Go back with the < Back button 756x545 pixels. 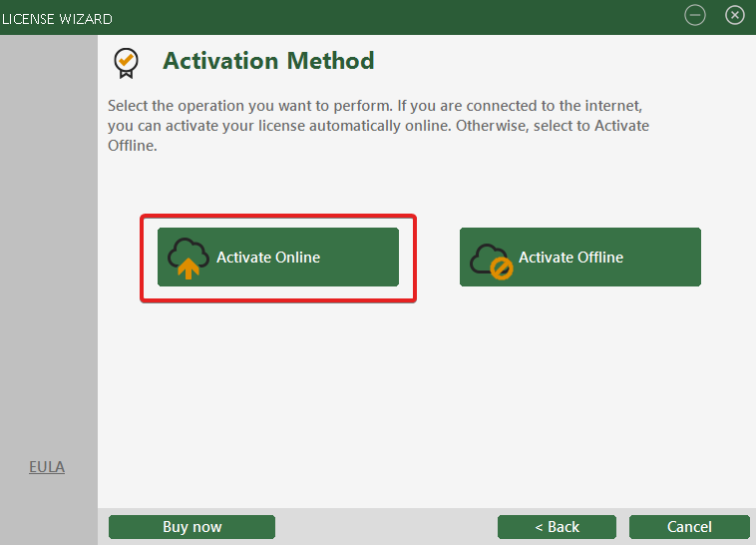[557, 527]
